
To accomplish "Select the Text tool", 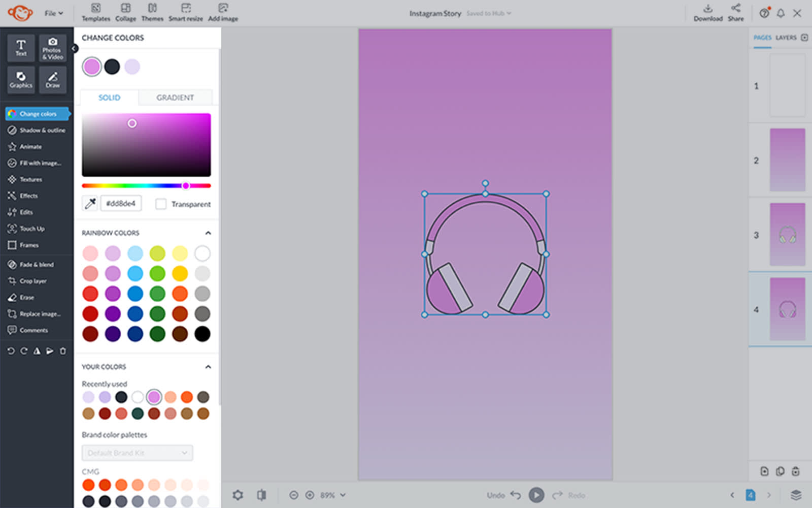I will click(x=21, y=48).
